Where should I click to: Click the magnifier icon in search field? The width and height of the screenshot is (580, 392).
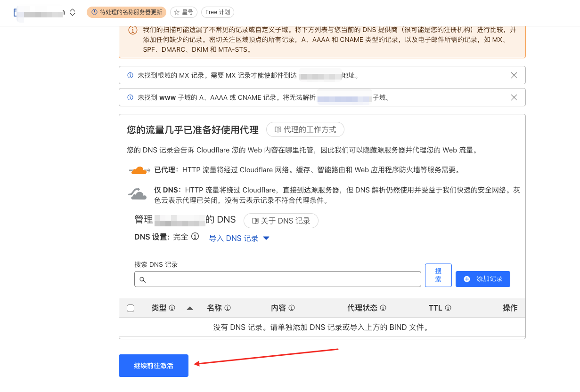tap(142, 280)
